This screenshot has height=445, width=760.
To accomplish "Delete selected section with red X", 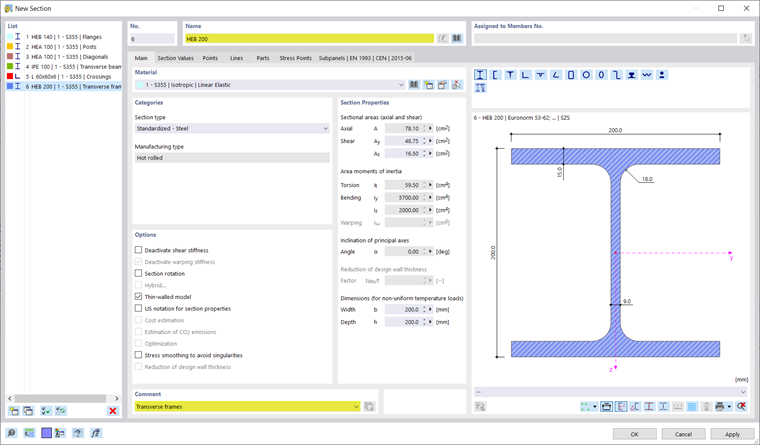I will pyautogui.click(x=112, y=411).
